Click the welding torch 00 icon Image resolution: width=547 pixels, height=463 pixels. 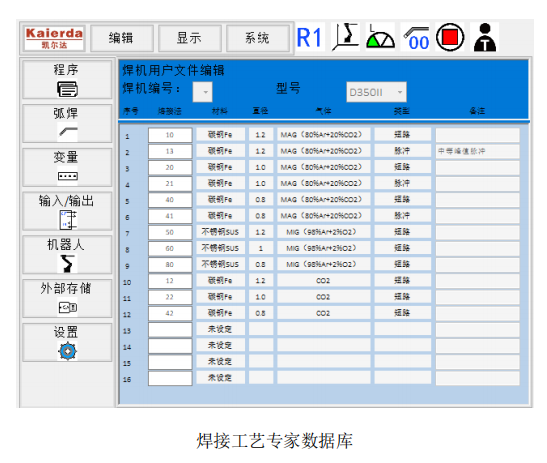[415, 37]
